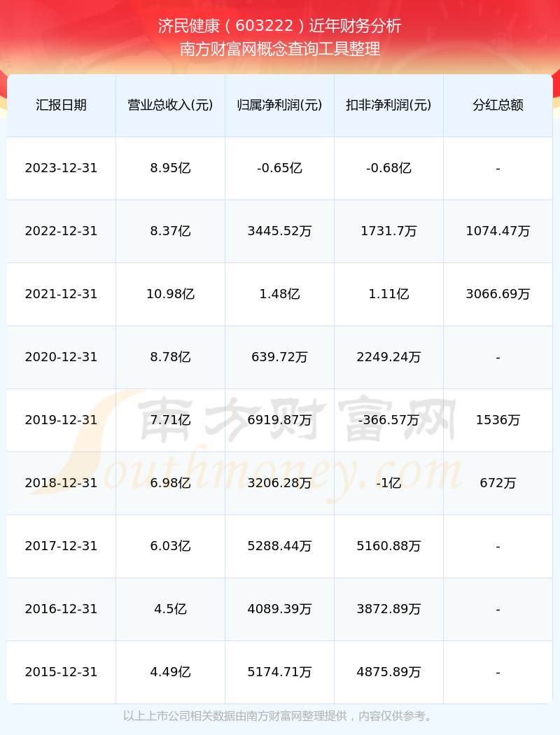Select the 营业总收入(元) column header
Viewport: 560px width, 735px height.
pos(171,105)
